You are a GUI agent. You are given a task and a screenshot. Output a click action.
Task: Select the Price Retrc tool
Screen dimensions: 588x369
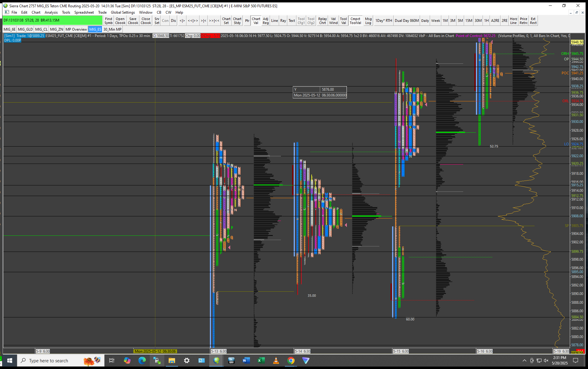point(524,21)
